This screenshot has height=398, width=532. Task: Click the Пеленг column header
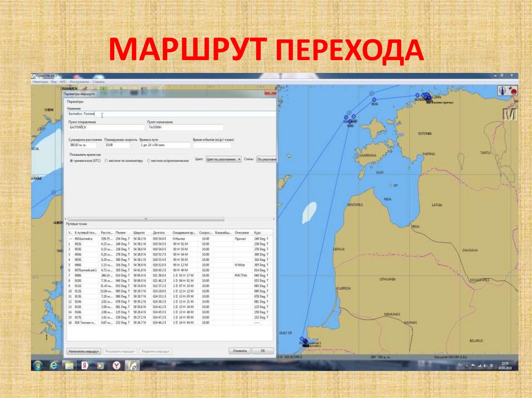point(121,233)
